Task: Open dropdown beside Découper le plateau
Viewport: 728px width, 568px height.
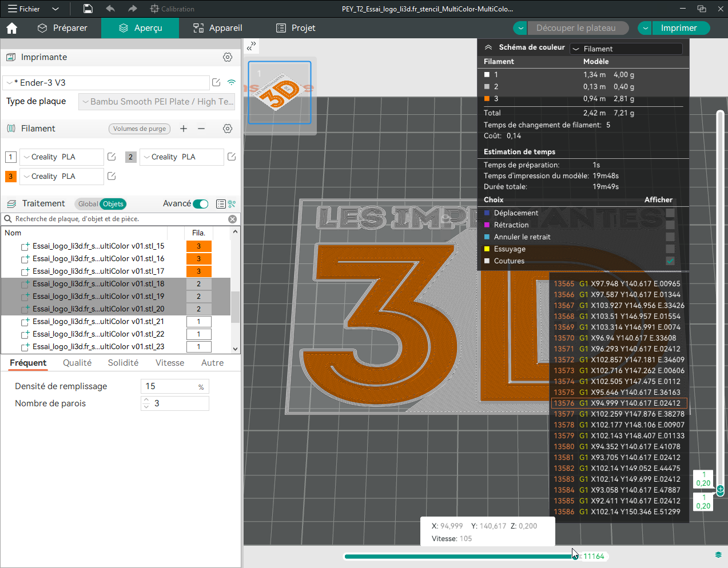Action: click(520, 28)
